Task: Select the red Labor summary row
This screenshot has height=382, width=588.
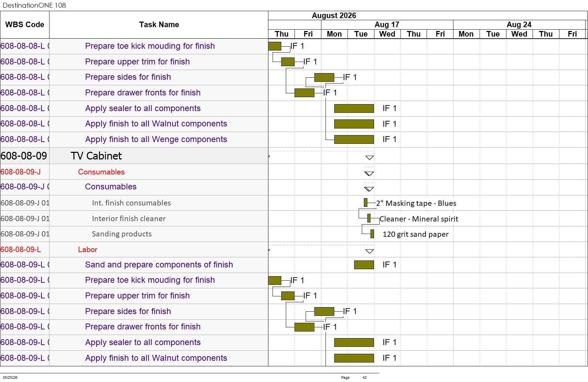Action: (x=87, y=250)
